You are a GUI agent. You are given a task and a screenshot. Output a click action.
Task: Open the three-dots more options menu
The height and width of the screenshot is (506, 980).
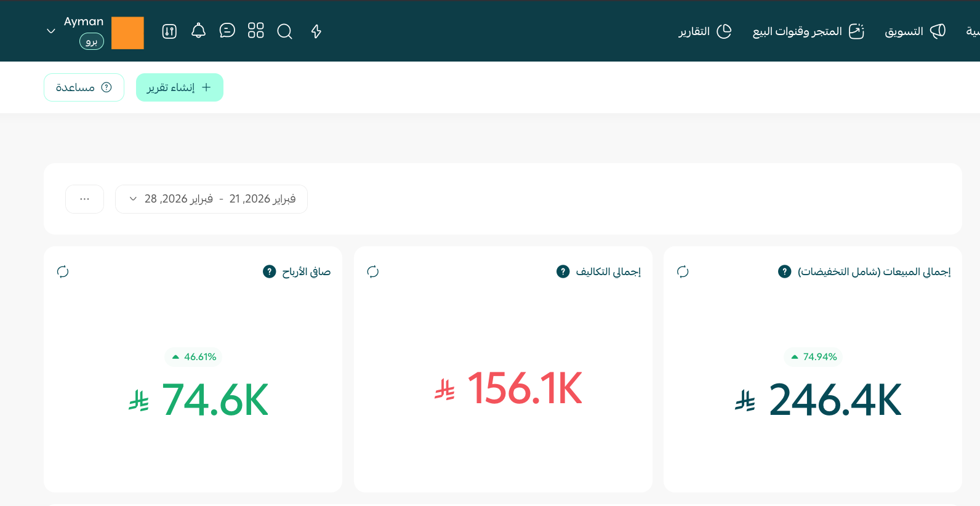coord(84,199)
